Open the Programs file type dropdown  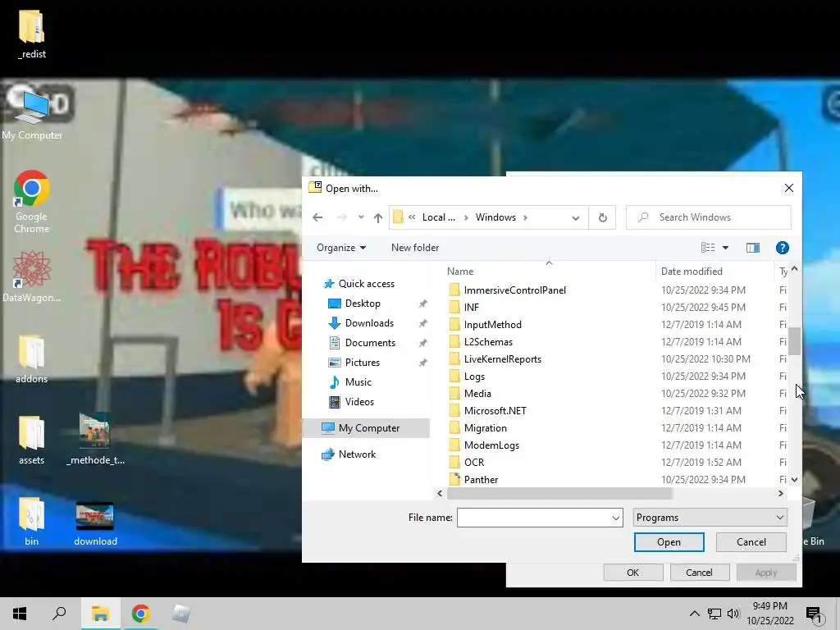[710, 518]
